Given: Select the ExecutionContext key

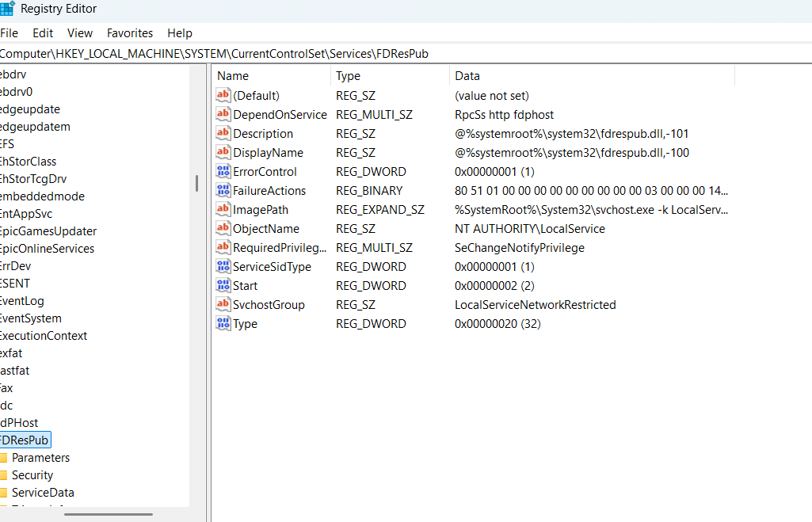Looking at the screenshot, I should pyautogui.click(x=44, y=336).
